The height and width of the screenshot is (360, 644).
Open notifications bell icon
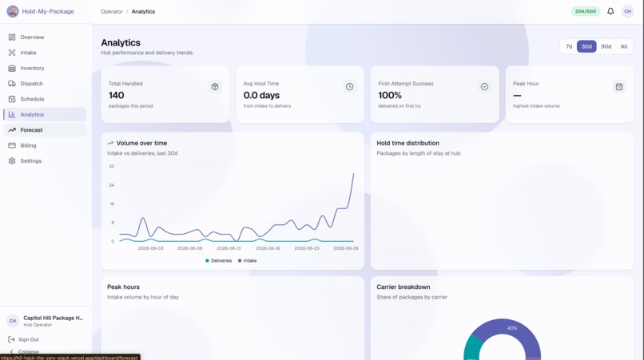(x=610, y=11)
